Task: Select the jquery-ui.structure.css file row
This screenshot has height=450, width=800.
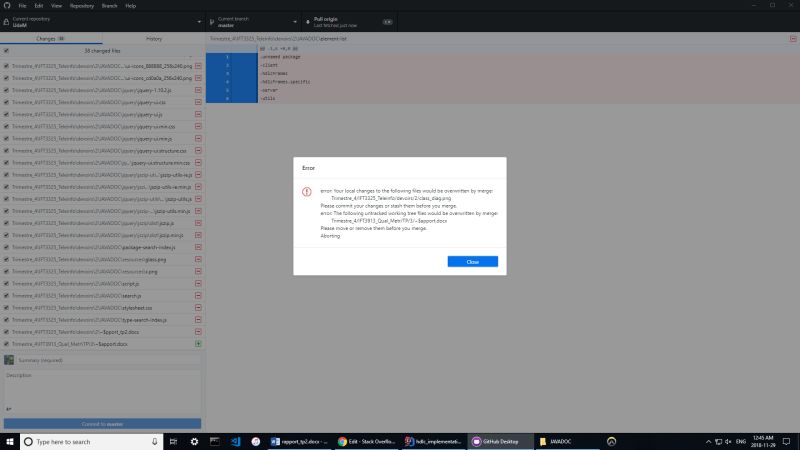Action: coord(102,151)
